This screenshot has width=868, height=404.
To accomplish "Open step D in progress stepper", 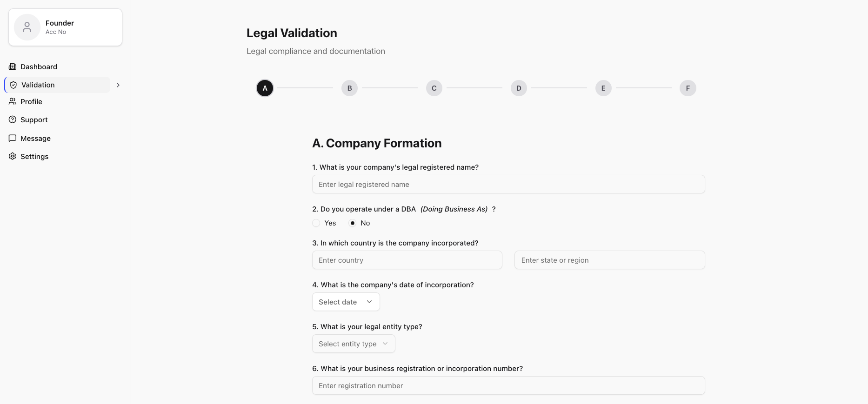I will (x=519, y=88).
